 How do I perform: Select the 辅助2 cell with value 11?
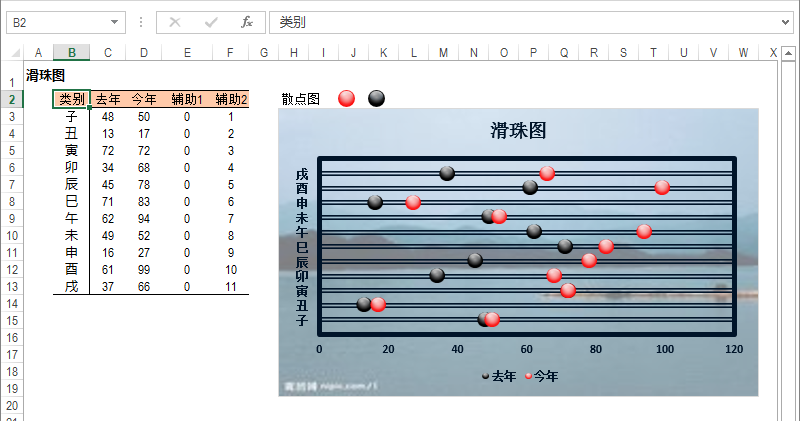pos(231,287)
